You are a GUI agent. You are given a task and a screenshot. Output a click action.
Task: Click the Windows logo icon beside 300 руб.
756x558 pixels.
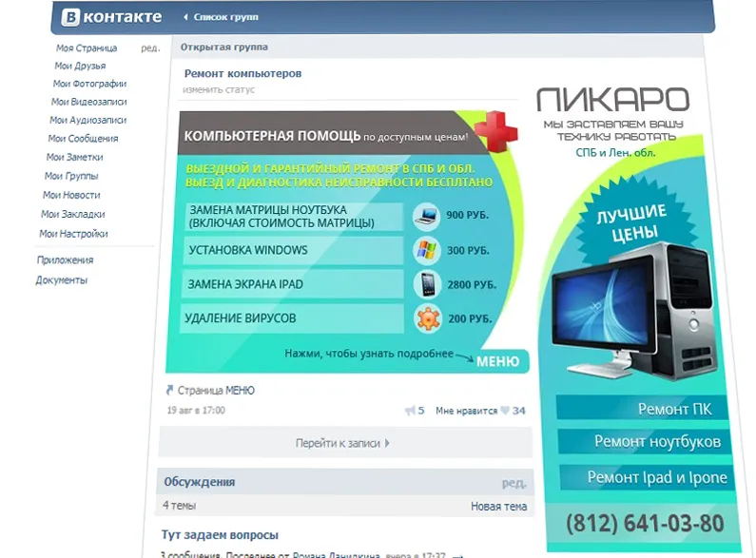[x=427, y=251]
